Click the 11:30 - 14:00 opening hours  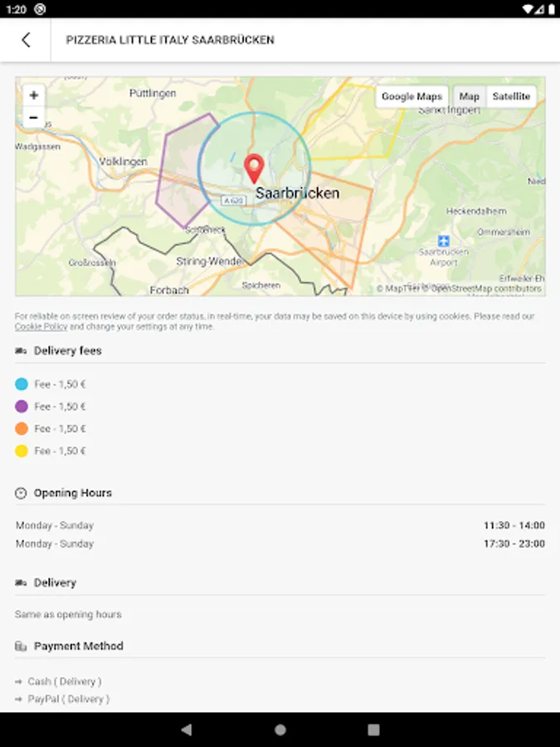click(x=514, y=525)
